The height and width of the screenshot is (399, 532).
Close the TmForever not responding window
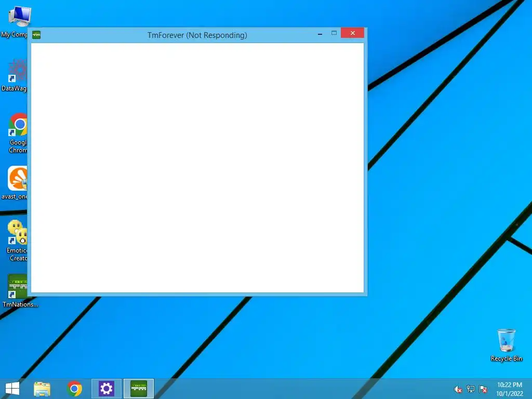[x=353, y=33]
